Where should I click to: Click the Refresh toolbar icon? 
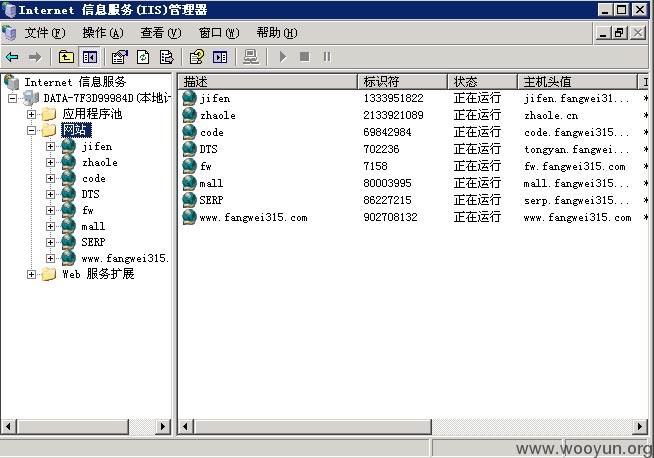pyautogui.click(x=143, y=57)
